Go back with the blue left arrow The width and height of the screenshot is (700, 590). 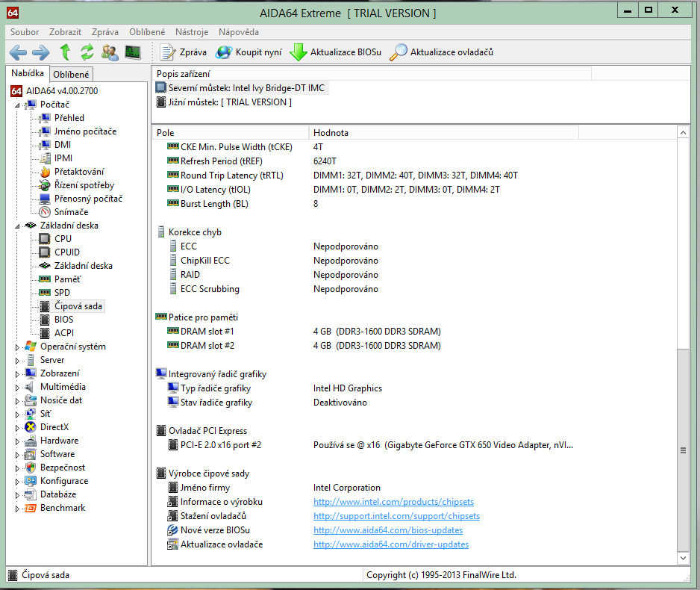[x=18, y=53]
